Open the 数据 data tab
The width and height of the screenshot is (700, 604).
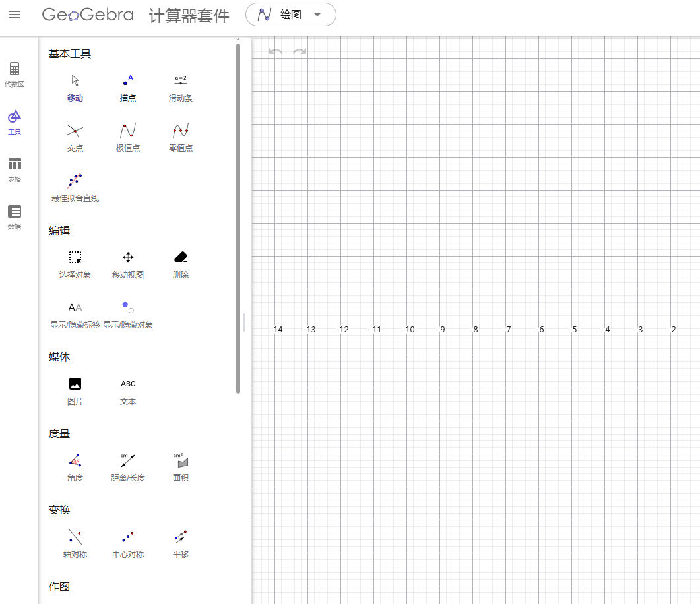coord(15,217)
